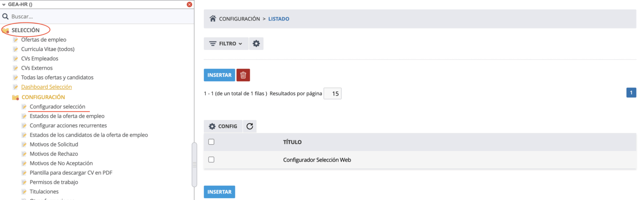Collapse the GEA-HR tree arrow

point(4,4)
